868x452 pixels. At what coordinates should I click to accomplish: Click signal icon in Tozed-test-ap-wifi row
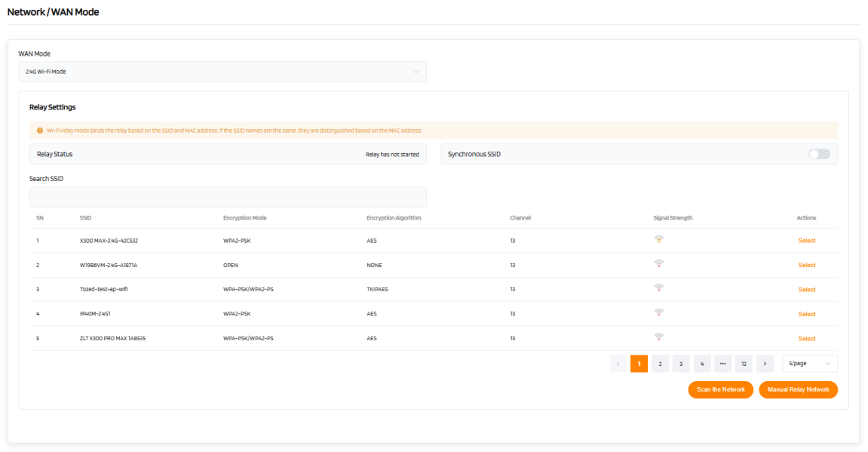coord(658,288)
